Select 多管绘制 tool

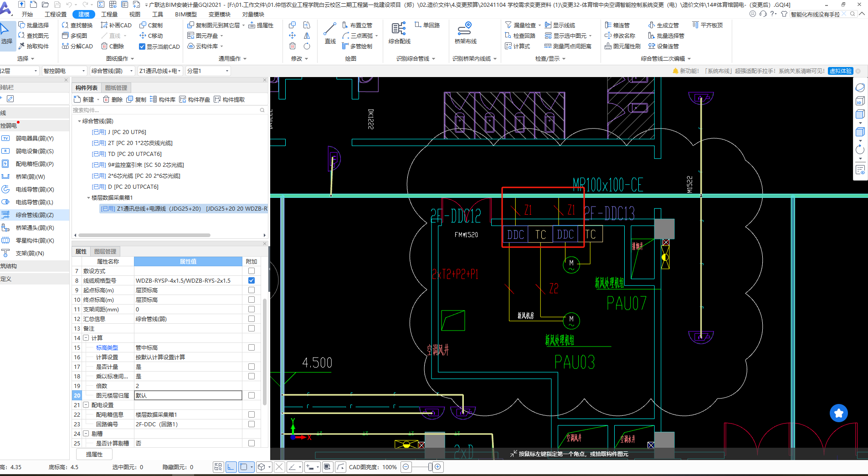click(x=357, y=46)
